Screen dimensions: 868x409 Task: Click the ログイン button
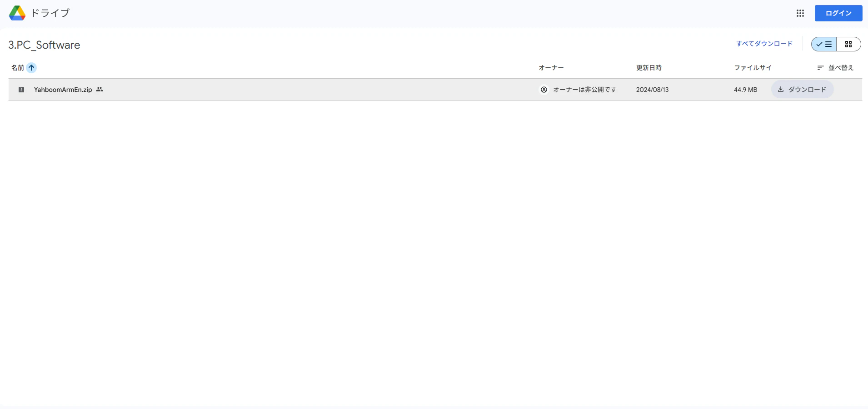point(838,13)
